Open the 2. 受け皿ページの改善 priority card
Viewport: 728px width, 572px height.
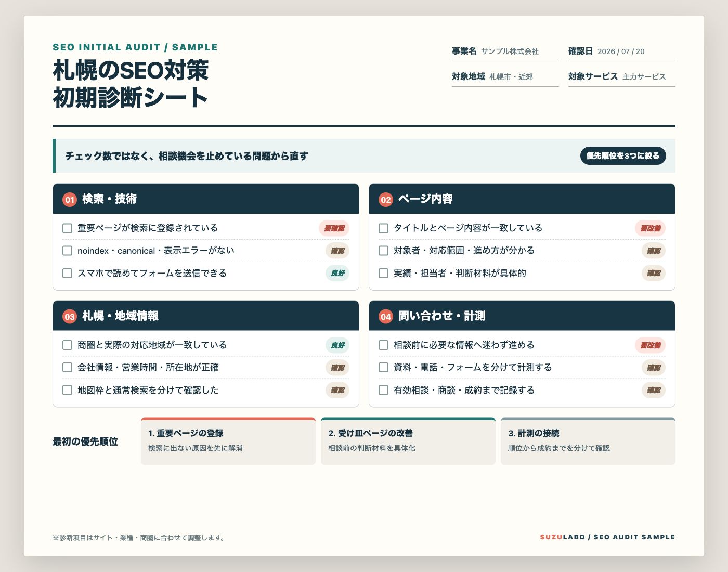click(408, 441)
